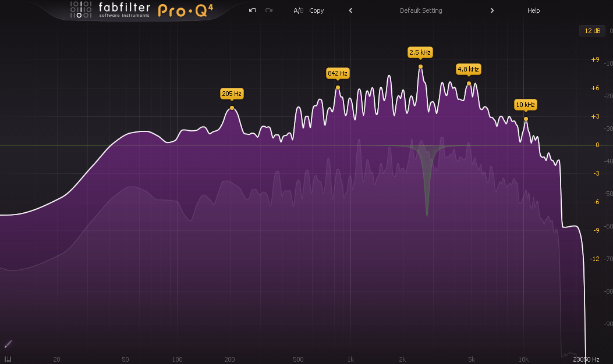Copy the current state to the other
Image resolution: width=613 pixels, height=364 pixels.
(316, 10)
